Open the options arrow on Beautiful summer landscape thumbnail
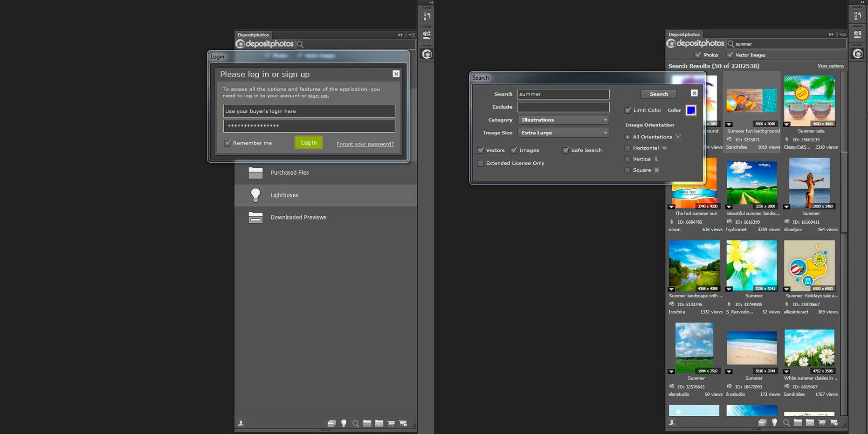 tap(729, 207)
